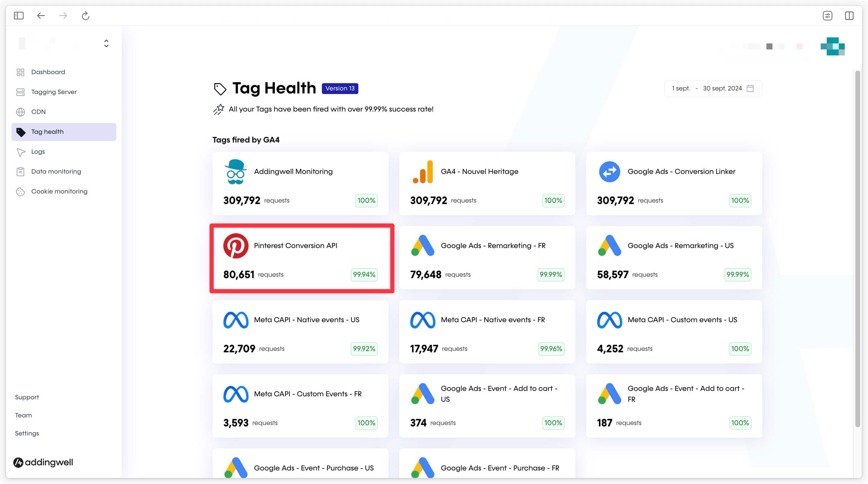Open Google Ads - Remarketing - FR card
868x484 pixels.
pyautogui.click(x=487, y=257)
